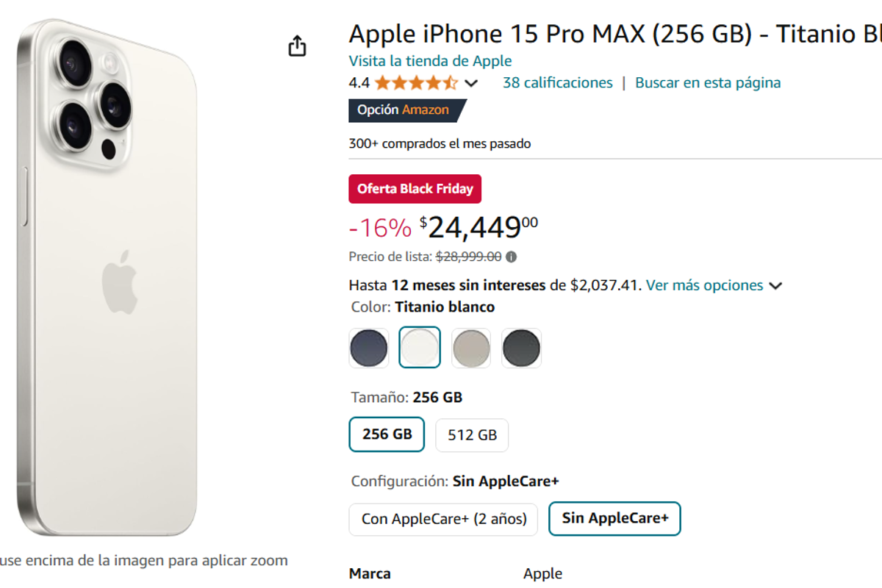Click 'Buscar en esta página'

coord(707,82)
